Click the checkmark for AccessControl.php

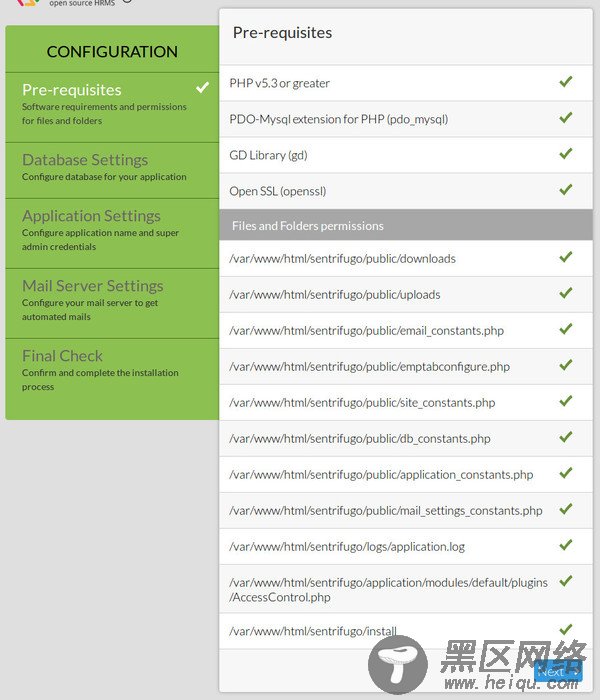pos(566,581)
